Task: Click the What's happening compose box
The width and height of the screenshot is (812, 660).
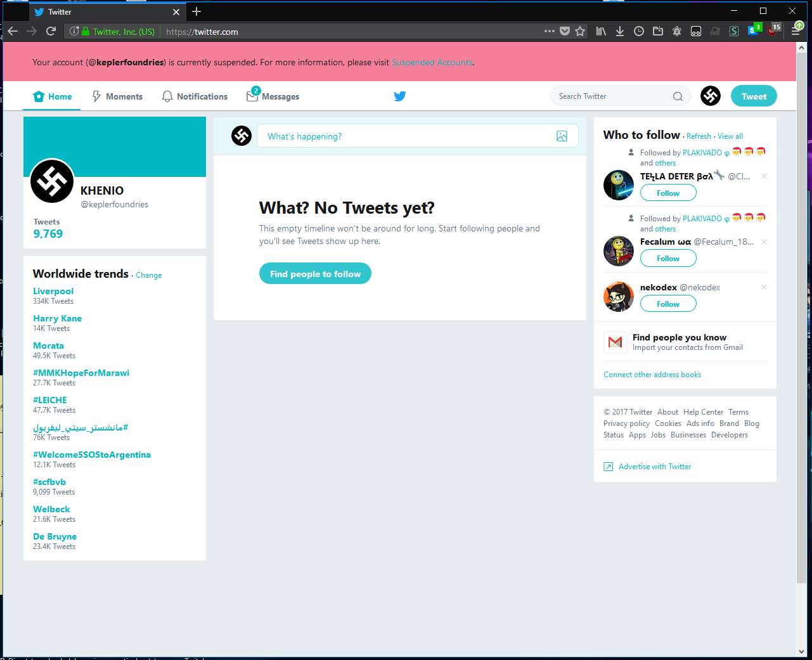Action: pos(417,136)
